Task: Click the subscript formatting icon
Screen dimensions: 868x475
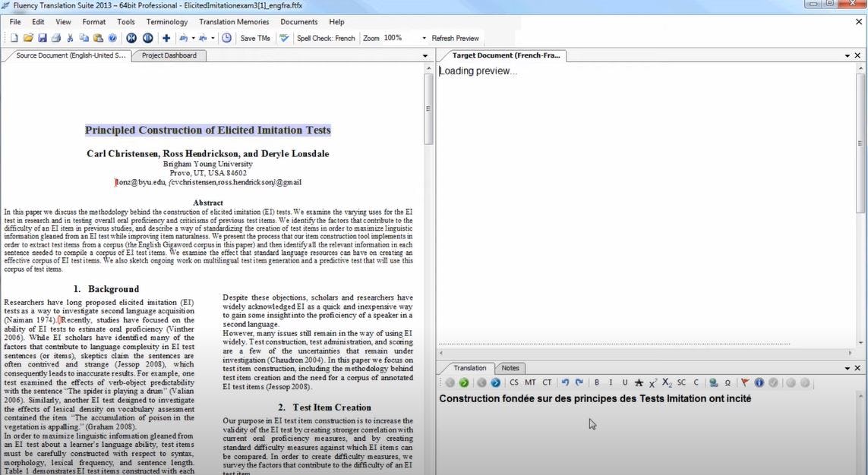Action: 666,382
